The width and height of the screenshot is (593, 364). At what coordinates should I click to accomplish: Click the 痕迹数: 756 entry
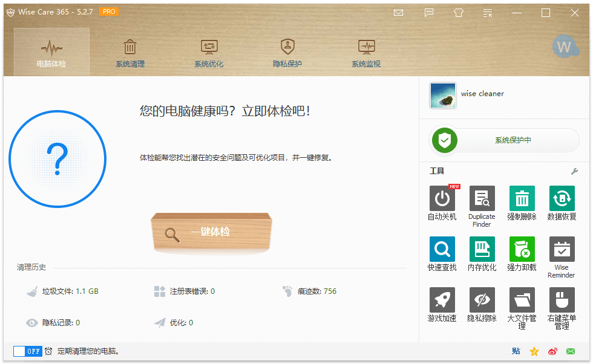point(309,291)
